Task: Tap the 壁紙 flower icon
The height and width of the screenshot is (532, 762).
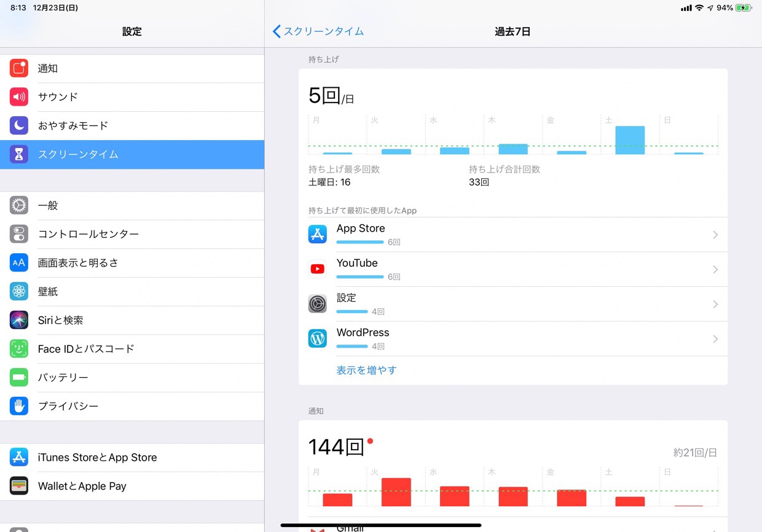Action: (x=19, y=291)
